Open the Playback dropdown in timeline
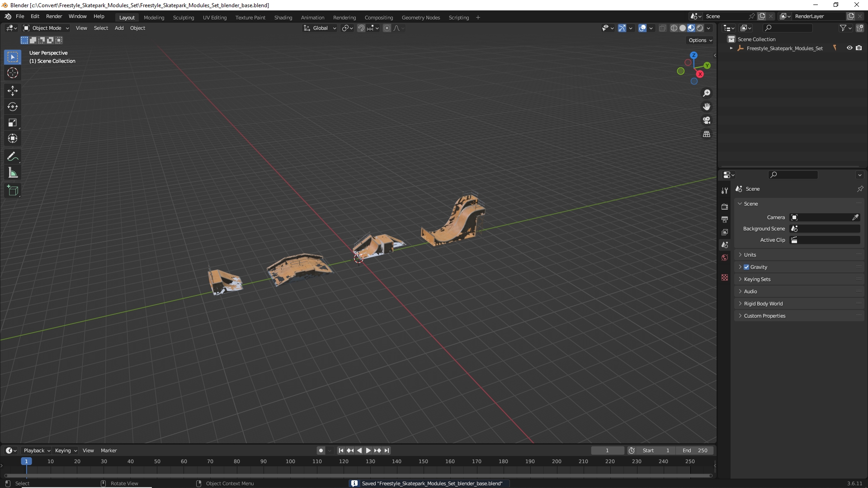 tap(37, 450)
